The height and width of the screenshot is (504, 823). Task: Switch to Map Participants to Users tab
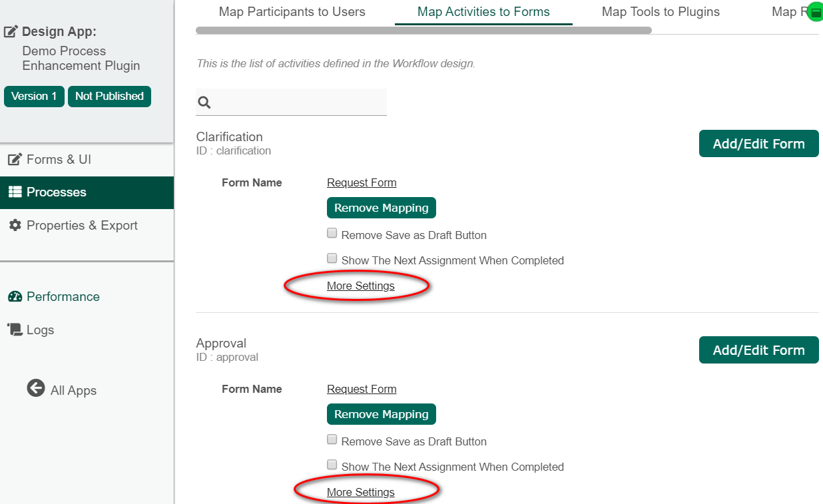coord(292,12)
